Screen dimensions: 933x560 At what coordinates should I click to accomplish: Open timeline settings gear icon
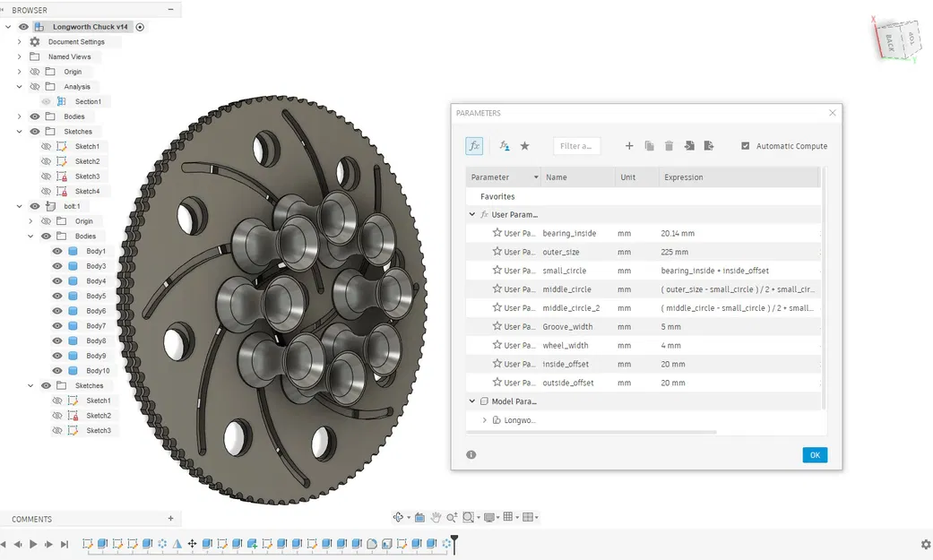(926, 544)
